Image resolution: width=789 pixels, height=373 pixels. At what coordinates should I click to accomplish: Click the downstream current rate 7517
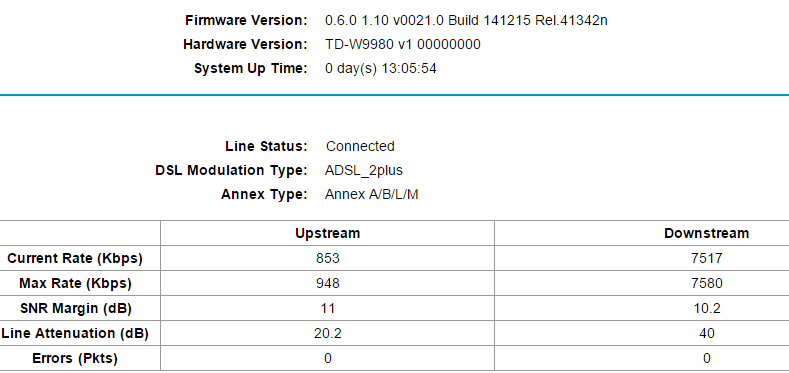[x=706, y=258]
